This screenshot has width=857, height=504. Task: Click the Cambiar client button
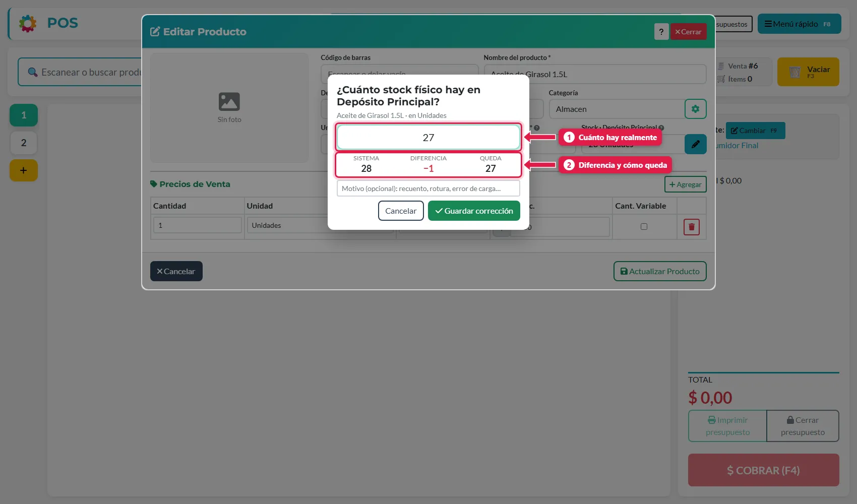click(755, 131)
